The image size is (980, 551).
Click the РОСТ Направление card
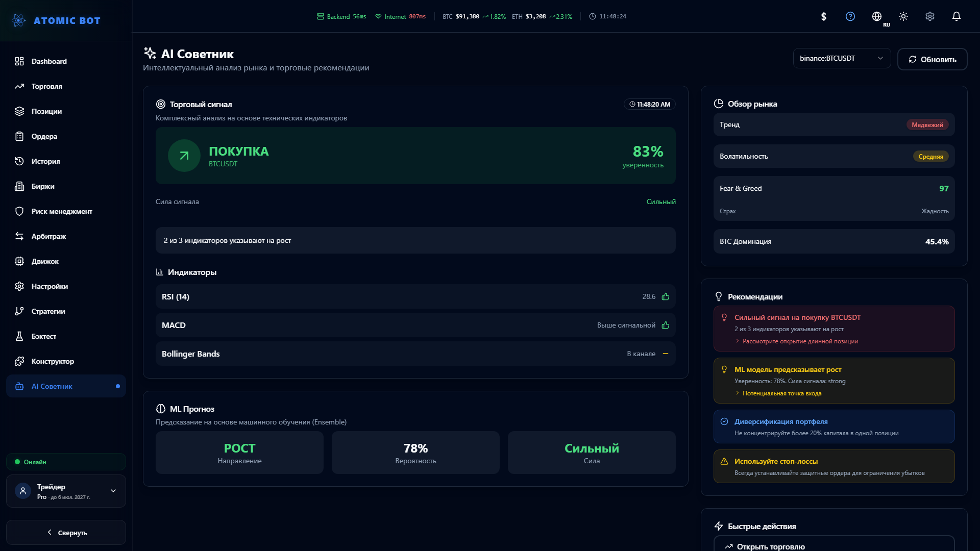pyautogui.click(x=239, y=453)
